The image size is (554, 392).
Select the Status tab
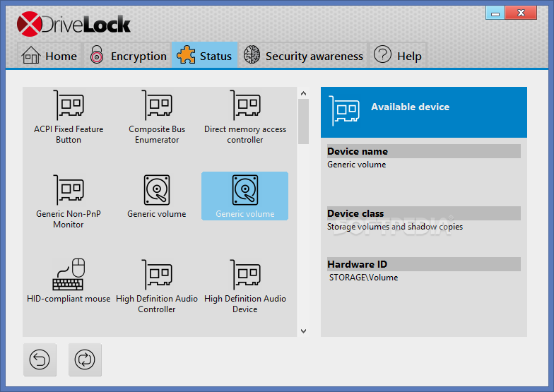[x=205, y=55]
